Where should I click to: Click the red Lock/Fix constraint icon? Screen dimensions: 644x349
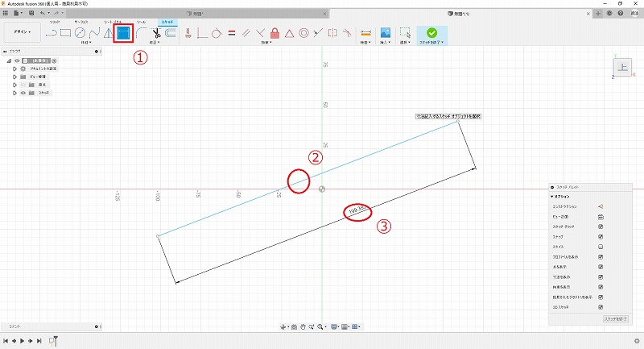pyautogui.click(x=275, y=33)
